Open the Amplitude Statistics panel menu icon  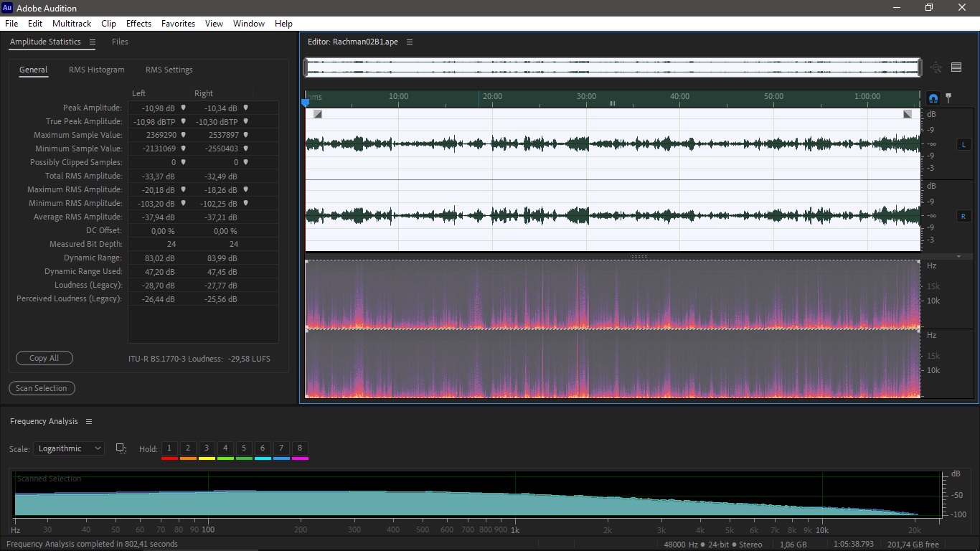tap(92, 42)
